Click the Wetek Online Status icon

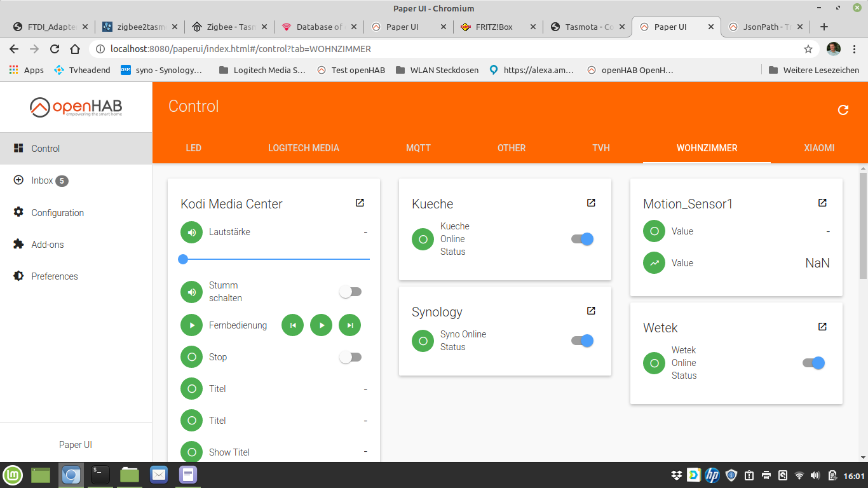point(654,363)
